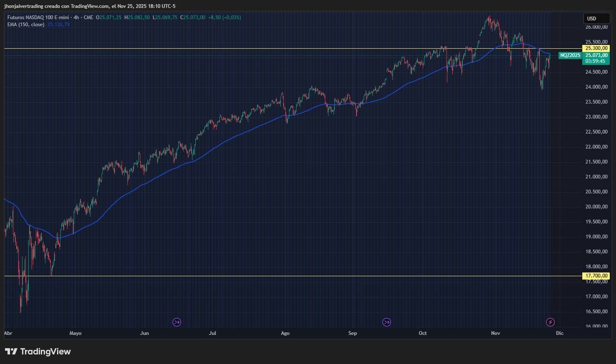Click the first purple contract-switch icon near Mayo
616x364 pixels.
tap(177, 322)
